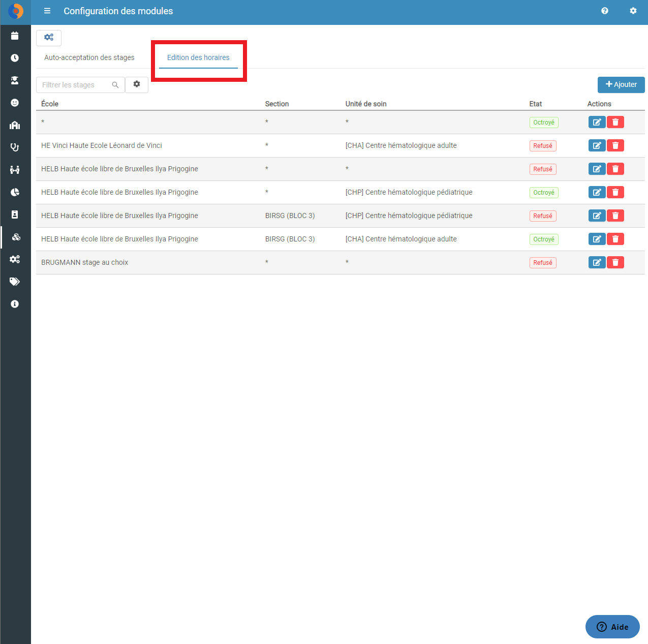Viewport: 648px width, 644px height.
Task: Delete HELB row with BIRSG and CHP unit
Action: coord(615,216)
